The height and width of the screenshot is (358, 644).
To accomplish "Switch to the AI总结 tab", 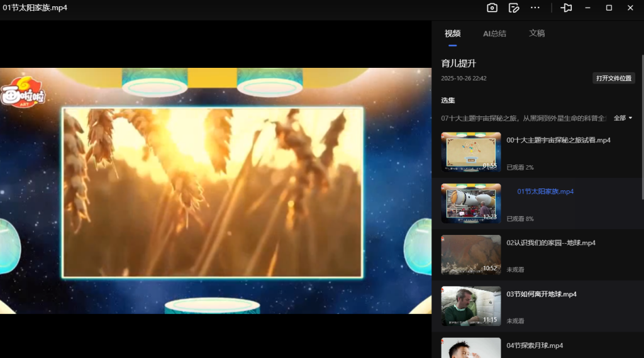I will [494, 33].
